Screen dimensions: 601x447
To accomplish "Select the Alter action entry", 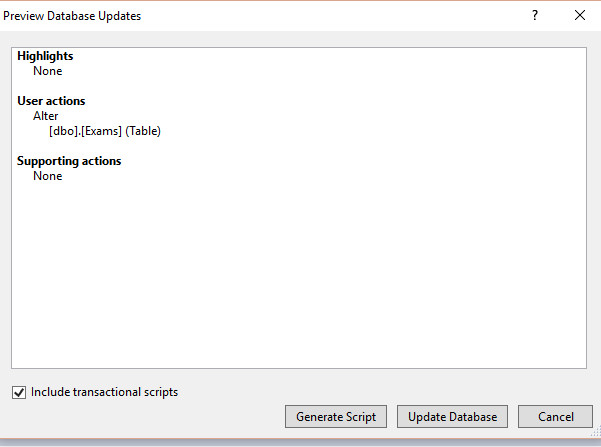I will pyautogui.click(x=46, y=116).
